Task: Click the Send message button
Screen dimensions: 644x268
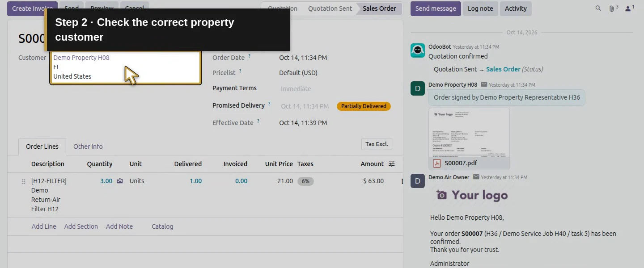Action: point(436,8)
